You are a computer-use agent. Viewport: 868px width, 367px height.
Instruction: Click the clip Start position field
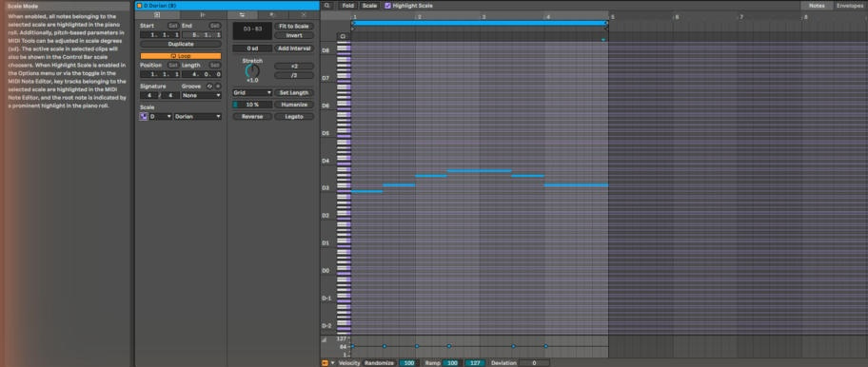pyautogui.click(x=160, y=35)
